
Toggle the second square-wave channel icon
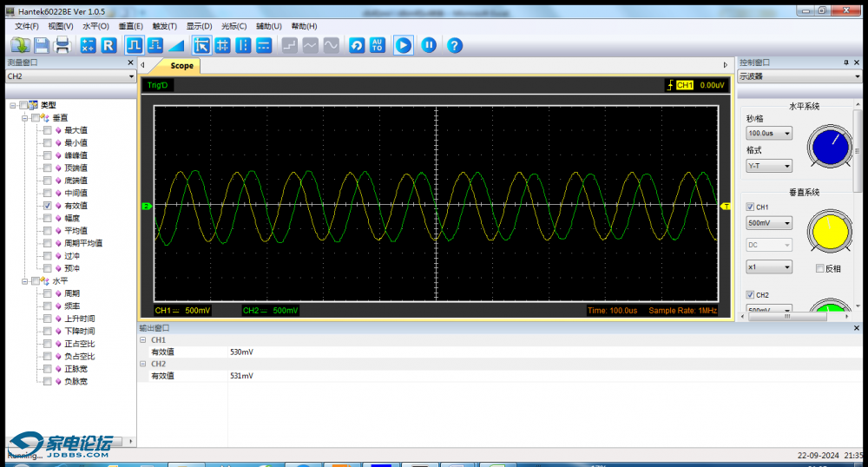pyautogui.click(x=155, y=45)
